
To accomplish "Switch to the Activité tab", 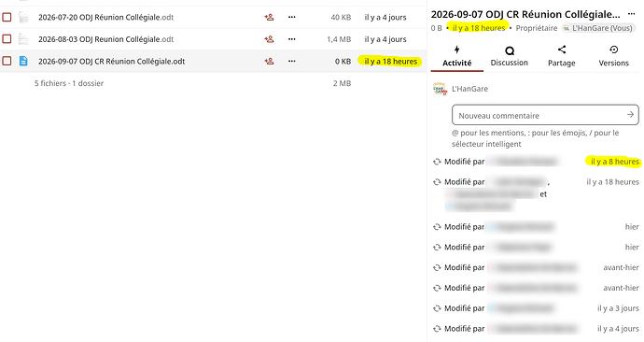I will tap(456, 57).
